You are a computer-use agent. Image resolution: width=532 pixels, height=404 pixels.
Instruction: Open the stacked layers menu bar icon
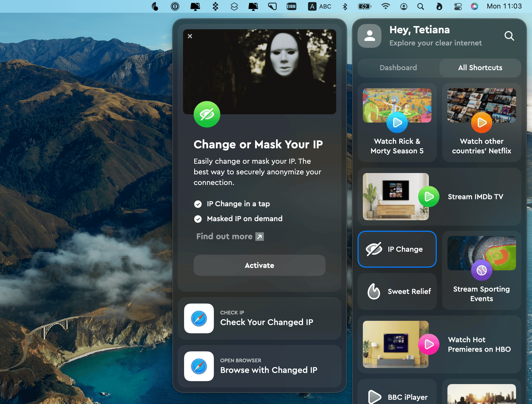(x=234, y=6)
